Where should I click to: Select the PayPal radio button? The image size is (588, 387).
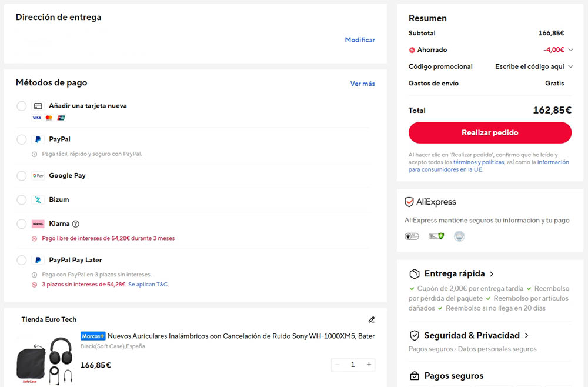(21, 139)
